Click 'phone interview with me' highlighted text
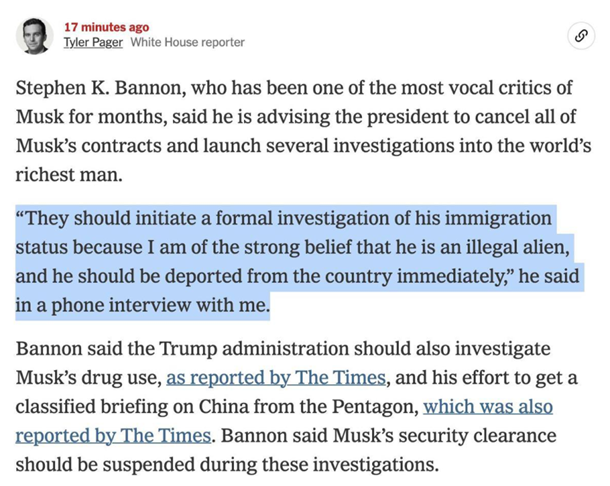 (x=160, y=305)
